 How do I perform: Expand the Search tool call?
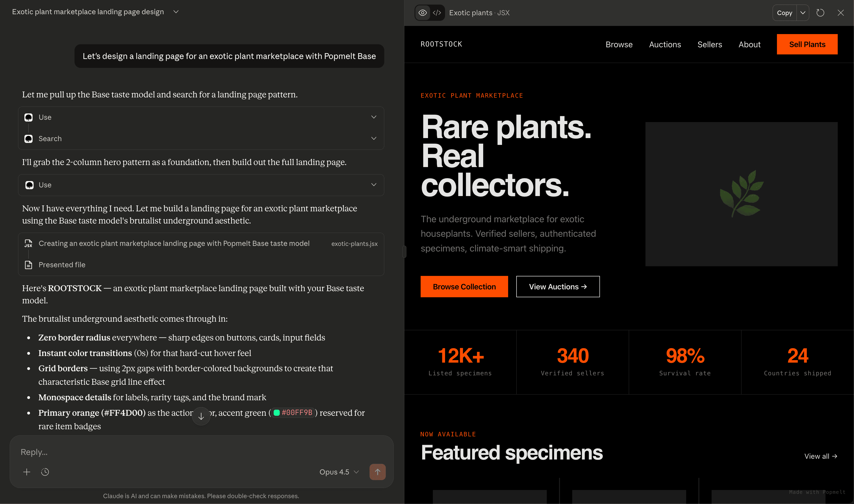pos(374,139)
